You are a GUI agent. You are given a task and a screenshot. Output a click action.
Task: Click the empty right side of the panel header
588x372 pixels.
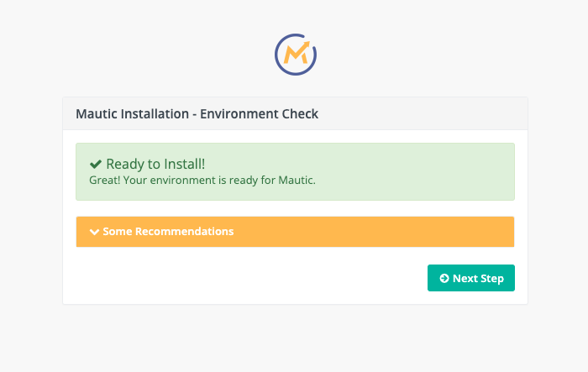click(x=437, y=113)
